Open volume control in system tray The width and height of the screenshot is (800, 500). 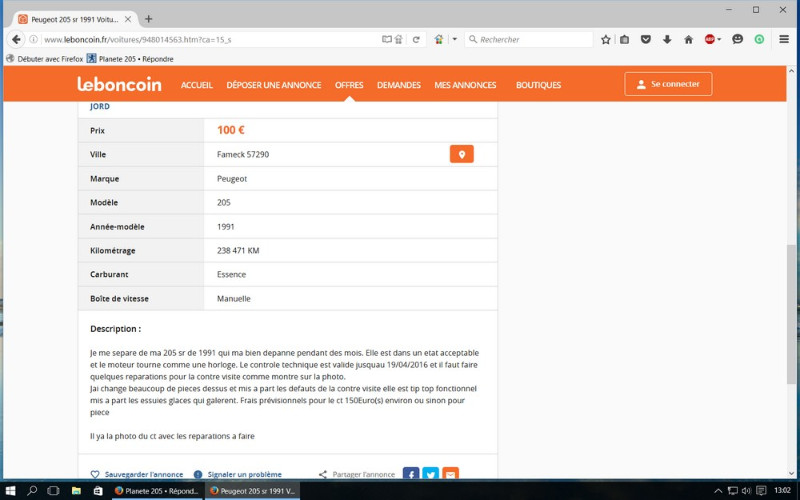coord(746,491)
